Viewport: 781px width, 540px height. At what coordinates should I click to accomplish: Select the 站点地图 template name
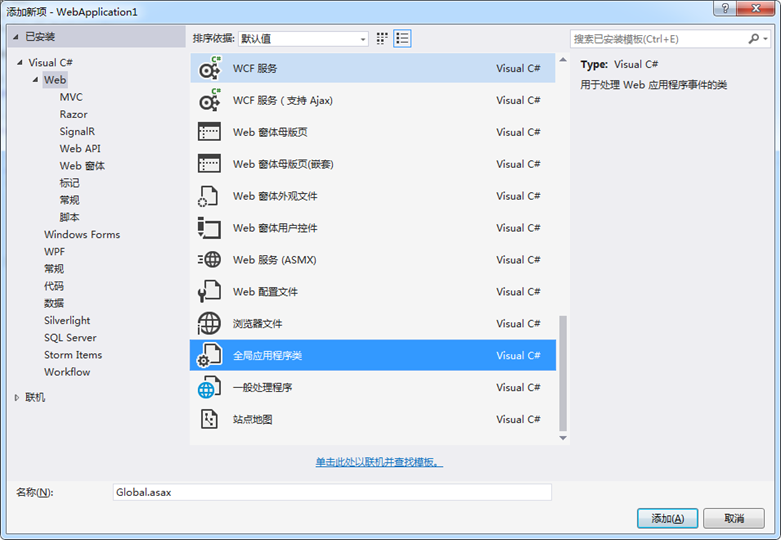click(x=252, y=419)
